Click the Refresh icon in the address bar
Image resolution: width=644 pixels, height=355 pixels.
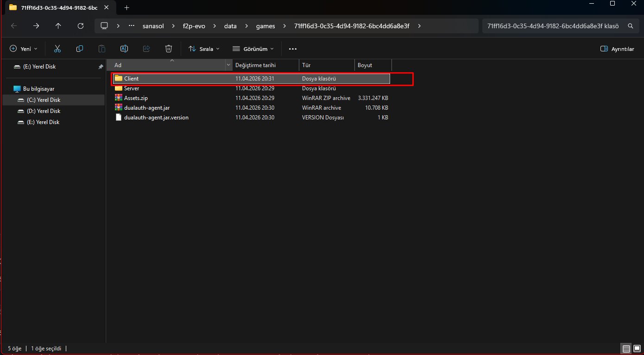point(80,26)
